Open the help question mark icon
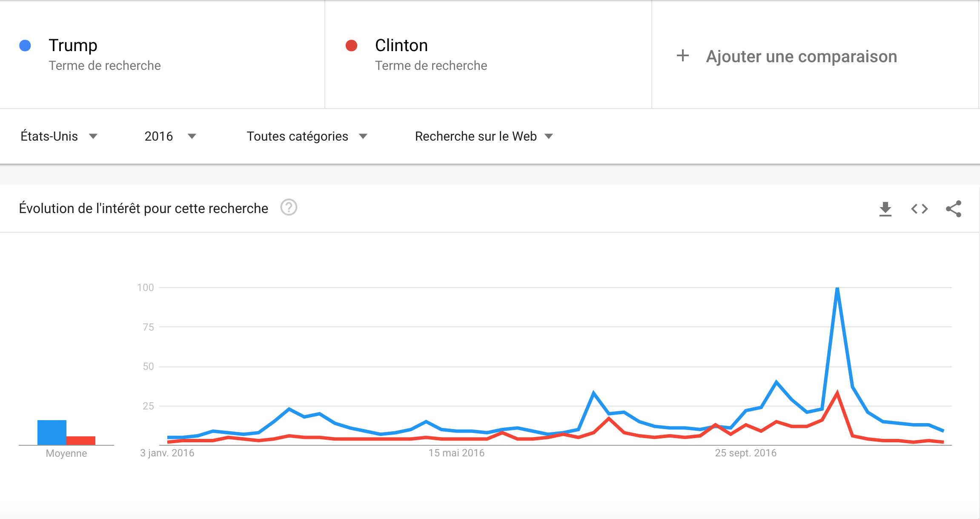 point(289,208)
